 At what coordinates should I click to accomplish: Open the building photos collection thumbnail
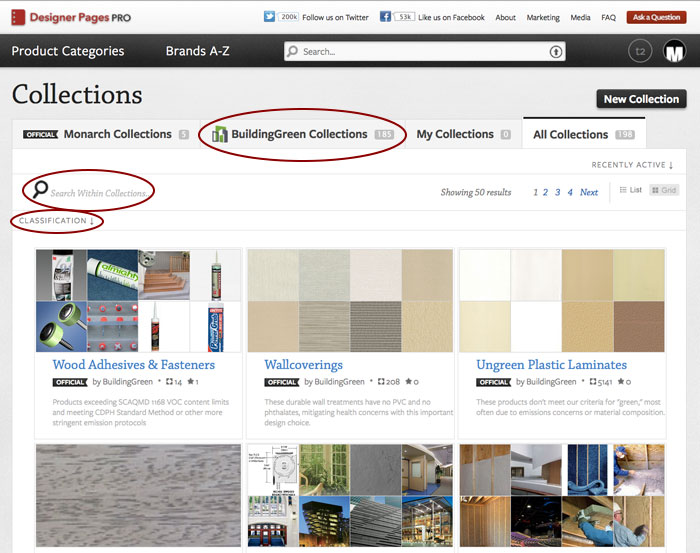tap(350, 495)
